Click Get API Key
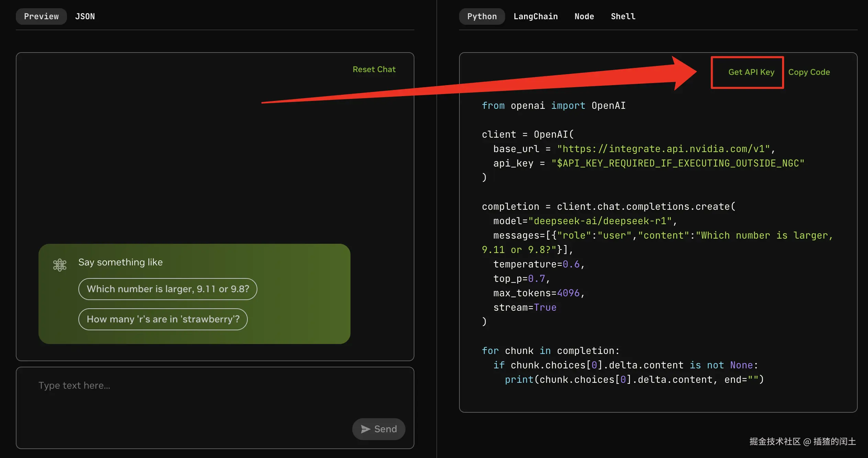The width and height of the screenshot is (868, 458). coord(751,72)
